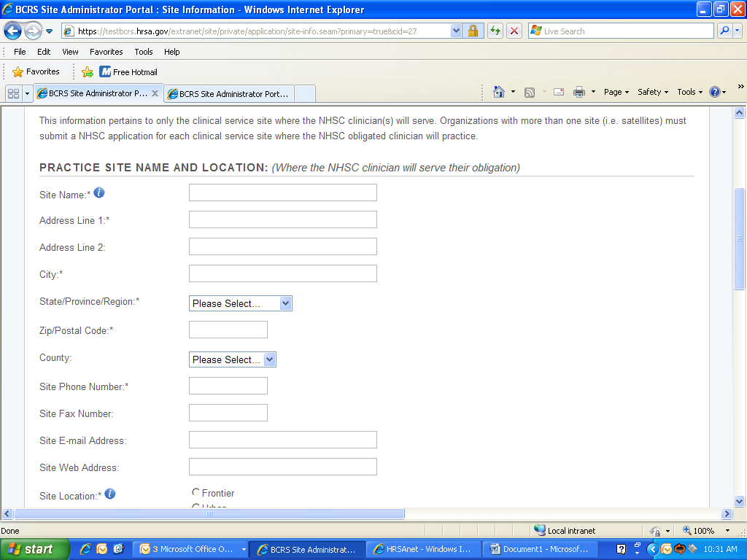Click the Site Fax Number field

(x=228, y=413)
